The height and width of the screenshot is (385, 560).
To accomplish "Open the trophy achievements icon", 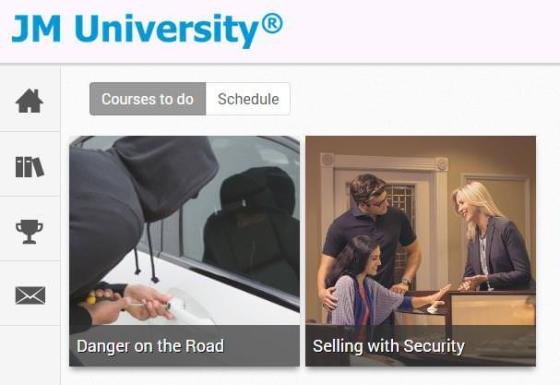I will (29, 232).
